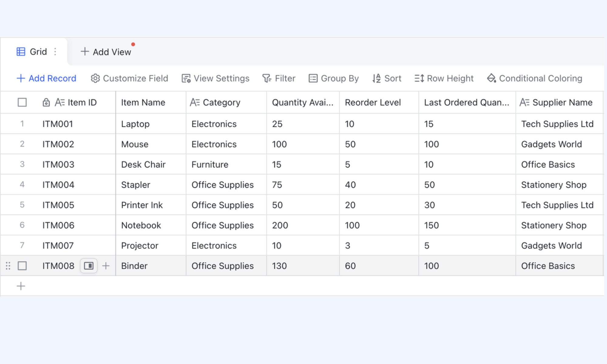This screenshot has height=364, width=607.
Task: Add a new view with Add View tab
Action: [x=106, y=52]
